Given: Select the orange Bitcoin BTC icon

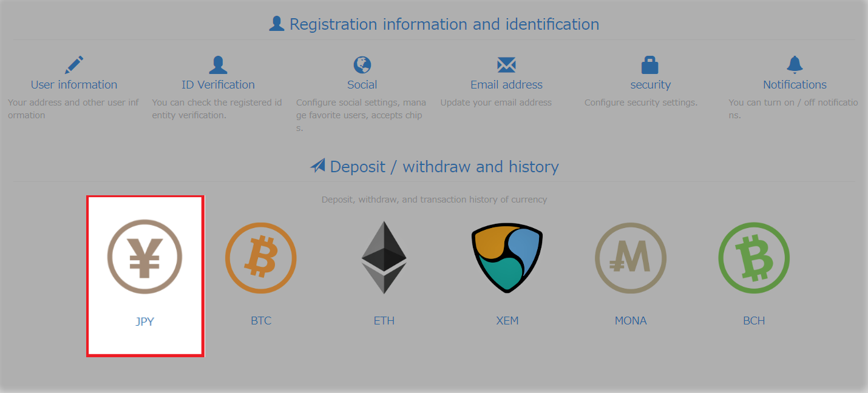Looking at the screenshot, I should [x=260, y=258].
